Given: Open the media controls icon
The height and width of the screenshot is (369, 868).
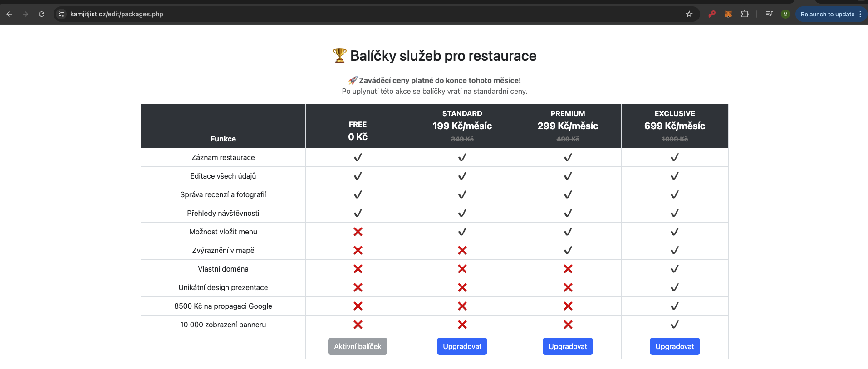Looking at the screenshot, I should (x=769, y=14).
